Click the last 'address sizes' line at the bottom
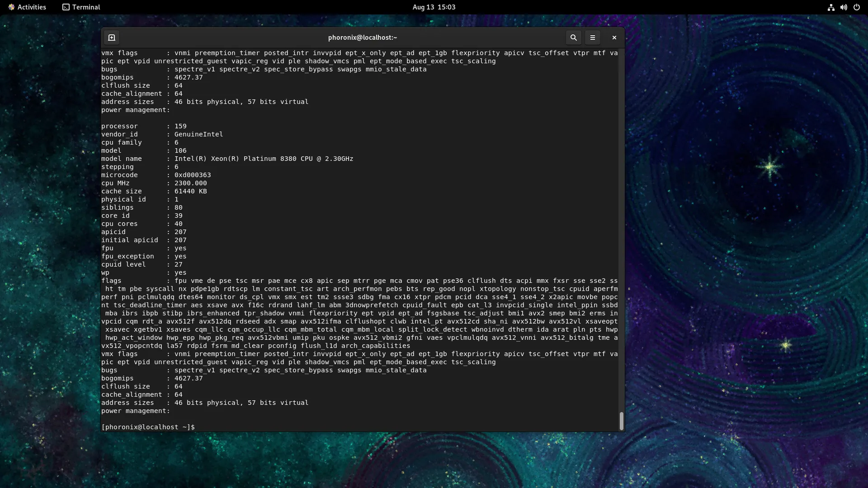 click(205, 403)
